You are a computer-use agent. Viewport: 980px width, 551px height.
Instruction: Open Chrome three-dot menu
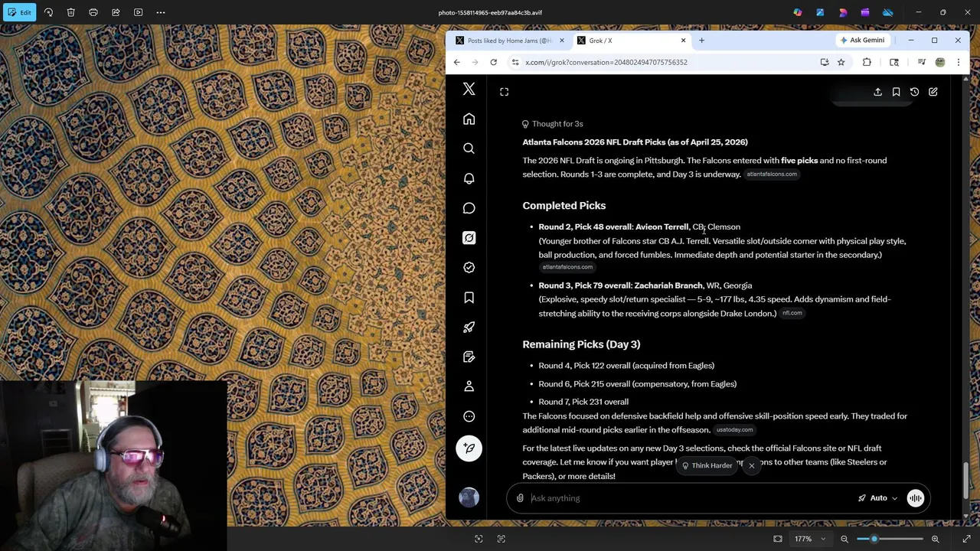(x=958, y=62)
